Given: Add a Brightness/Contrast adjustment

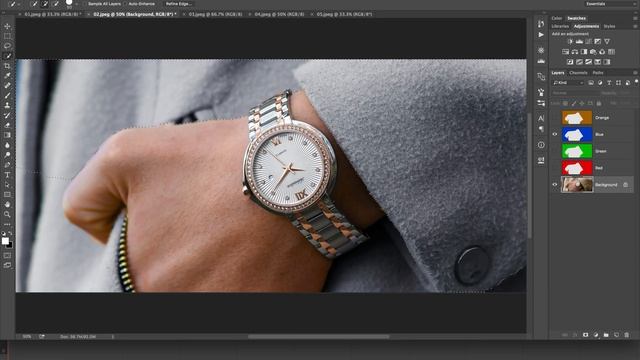Looking at the screenshot, I should [570, 41].
